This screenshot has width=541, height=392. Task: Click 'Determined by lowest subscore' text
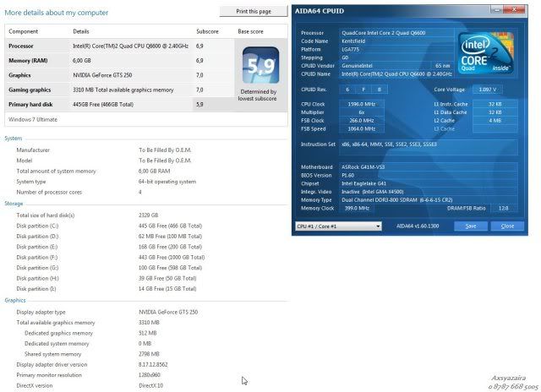point(257,95)
